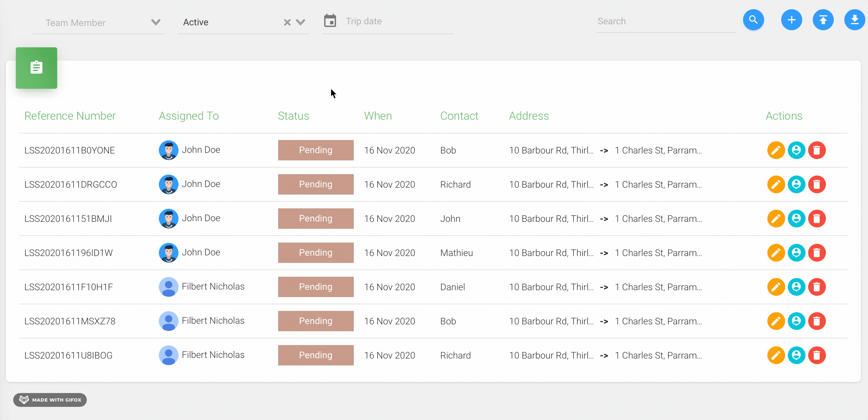
Task: Clear the Active status filter
Action: (x=287, y=22)
